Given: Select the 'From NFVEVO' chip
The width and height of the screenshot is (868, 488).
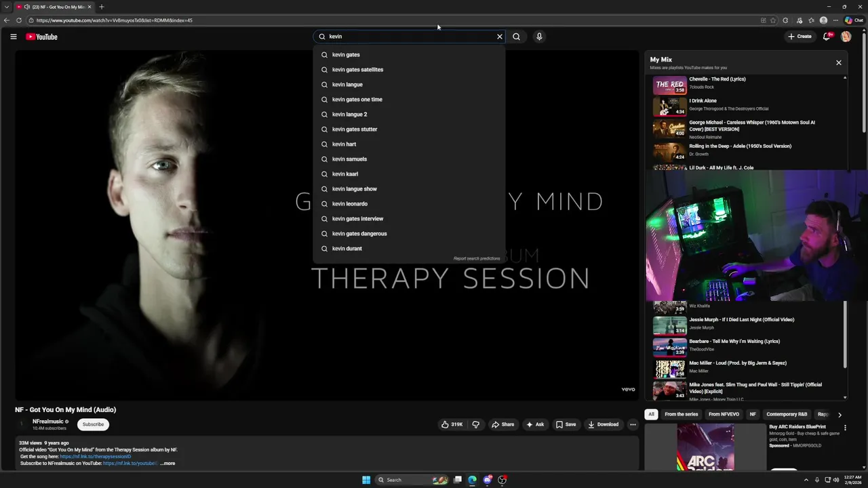Looking at the screenshot, I should click(724, 414).
